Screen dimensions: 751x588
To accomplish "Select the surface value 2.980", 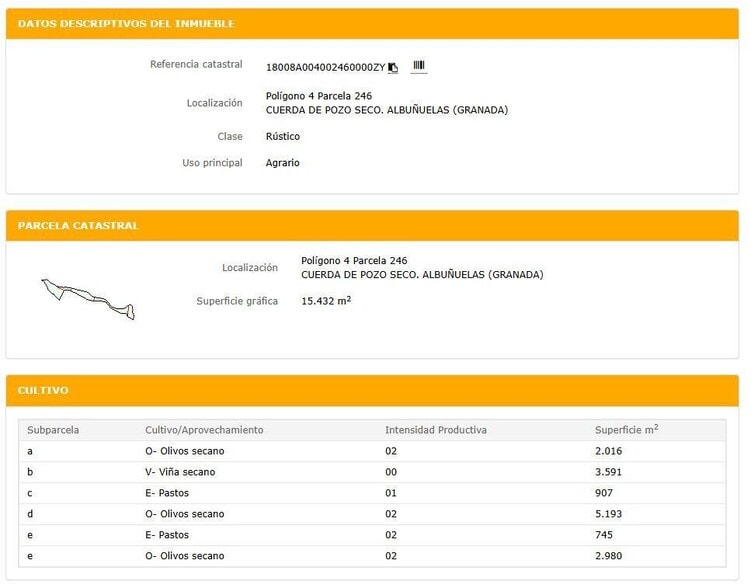I will tap(608, 556).
